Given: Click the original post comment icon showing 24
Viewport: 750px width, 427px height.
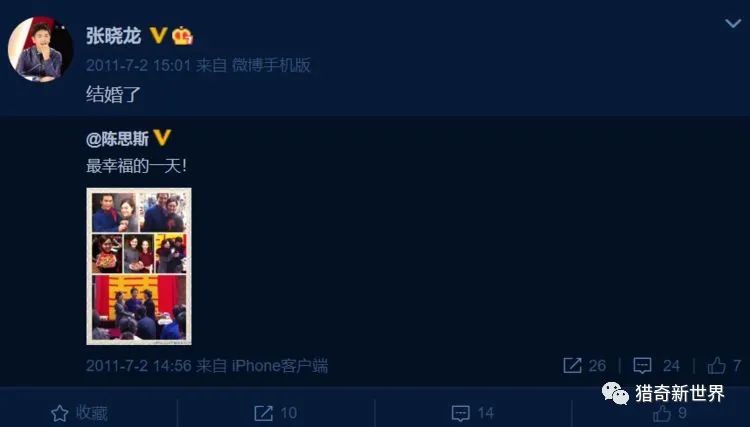Looking at the screenshot, I should [x=656, y=366].
